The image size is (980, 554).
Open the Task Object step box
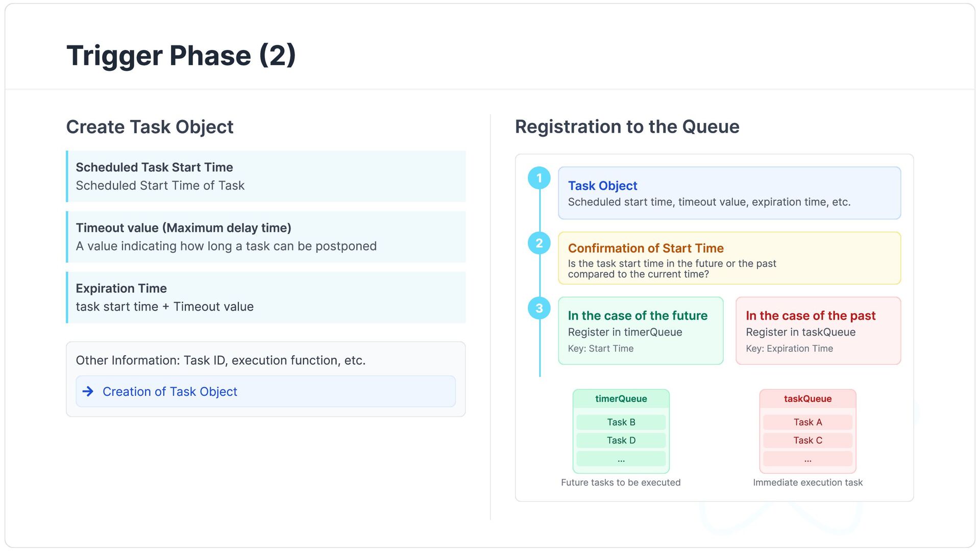point(729,193)
